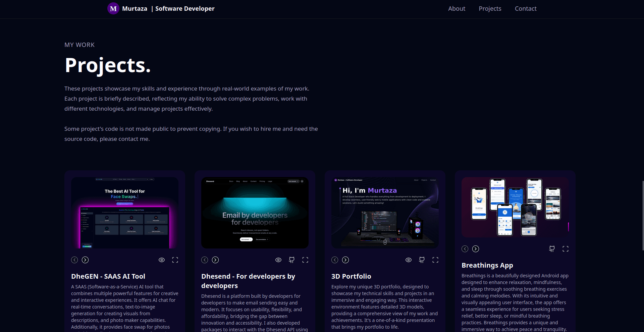Image resolution: width=644 pixels, height=332 pixels.
Task: Click Murtaza | Software Developer home link
Action: (168, 9)
